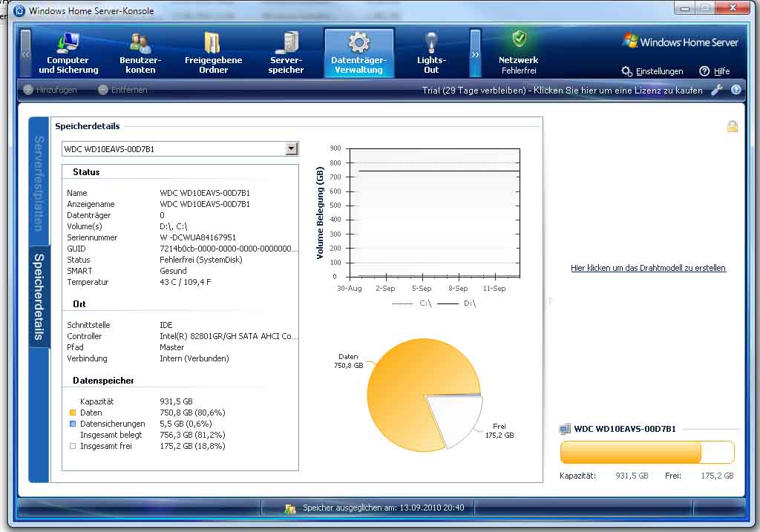Click the white Insgesamt frei legend swatch
Image resolution: width=760 pixels, height=532 pixels.
coord(73,446)
